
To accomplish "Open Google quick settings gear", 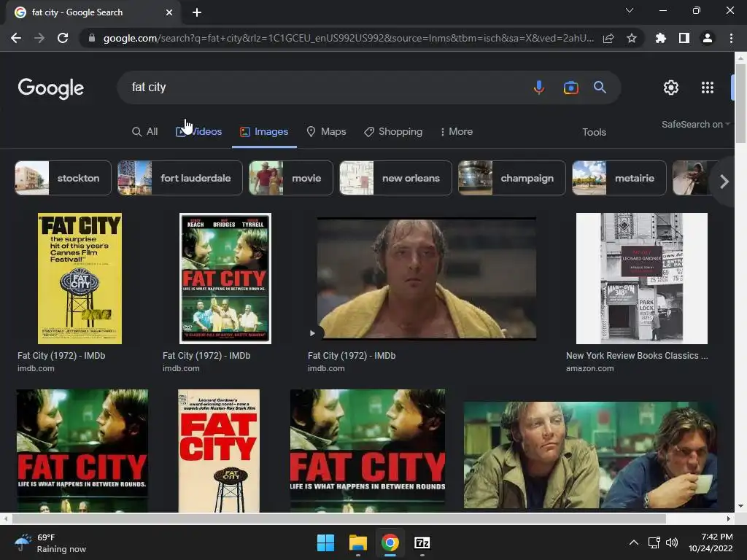I will 671,87.
